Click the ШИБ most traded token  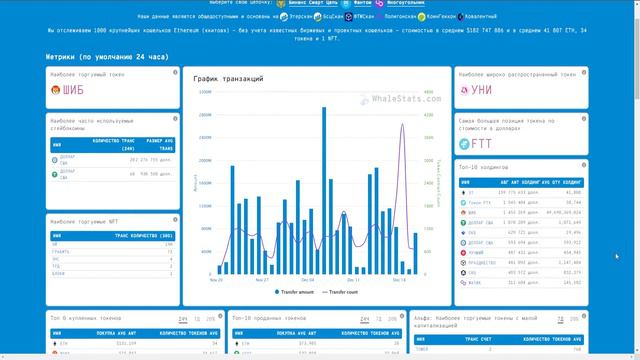tap(73, 90)
